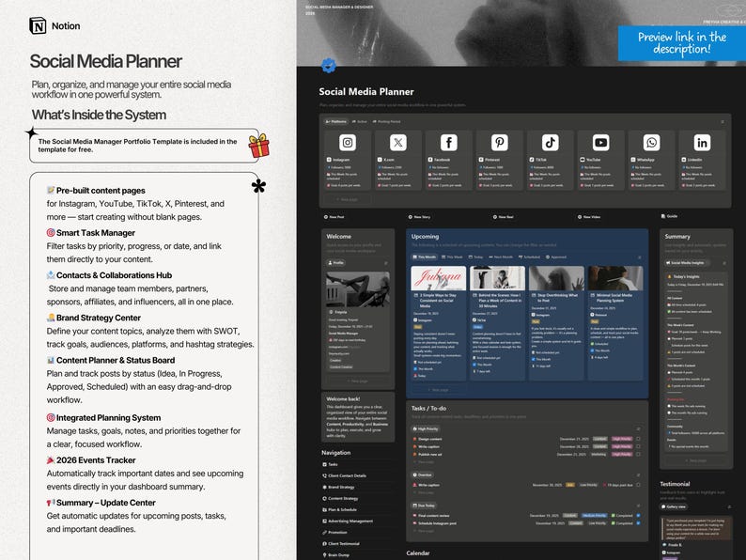Screen dimensions: 746x560
Task: Click New page under platform cards
Action: (347, 199)
